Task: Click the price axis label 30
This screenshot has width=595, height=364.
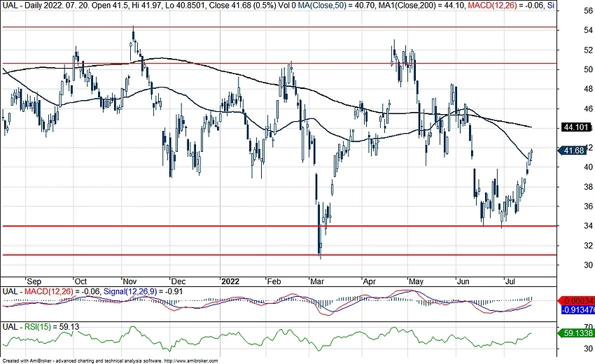Action: 589,265
